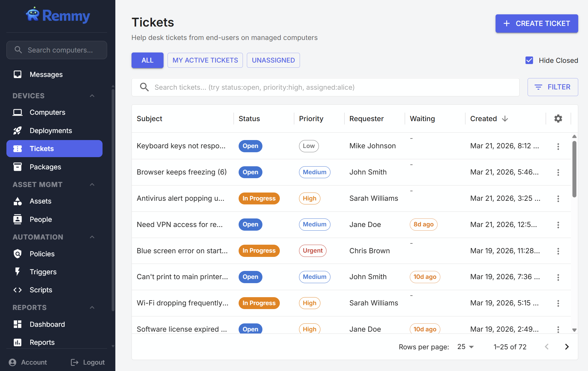This screenshot has height=371, width=588.
Task: Click the Triggers lightning bolt icon
Action: (x=18, y=272)
